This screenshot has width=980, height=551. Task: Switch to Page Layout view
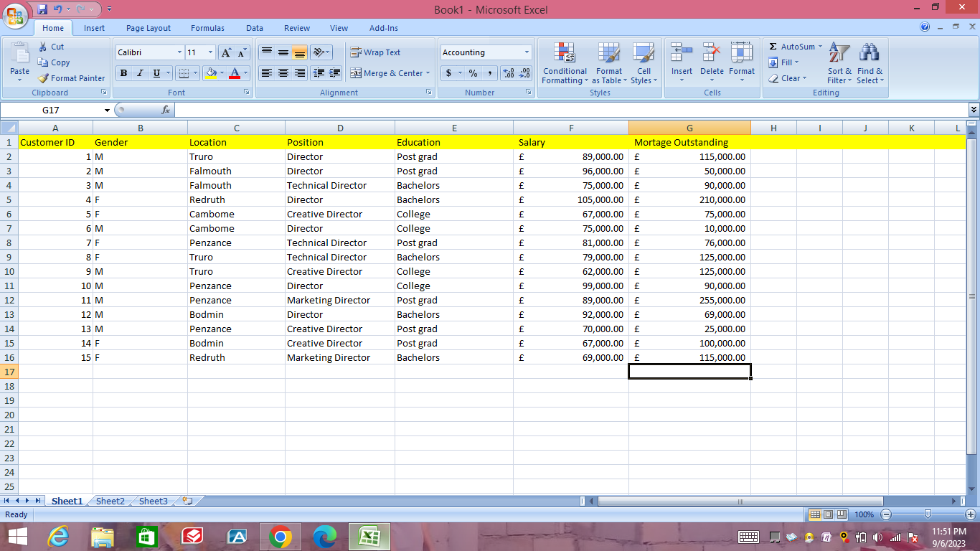pyautogui.click(x=828, y=514)
